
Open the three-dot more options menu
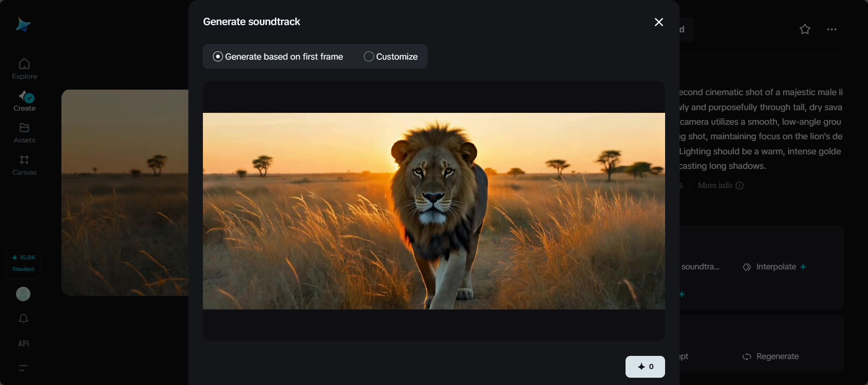pyautogui.click(x=832, y=29)
